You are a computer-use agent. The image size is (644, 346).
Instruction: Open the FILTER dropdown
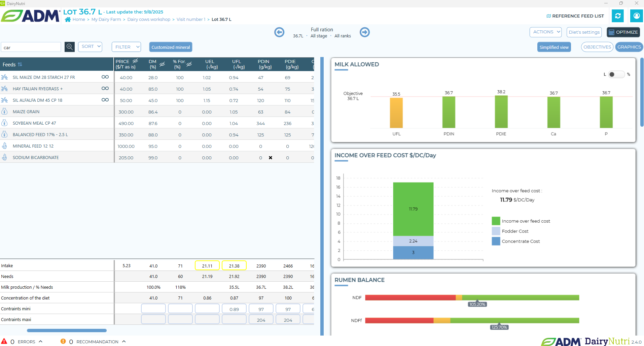pyautogui.click(x=126, y=46)
